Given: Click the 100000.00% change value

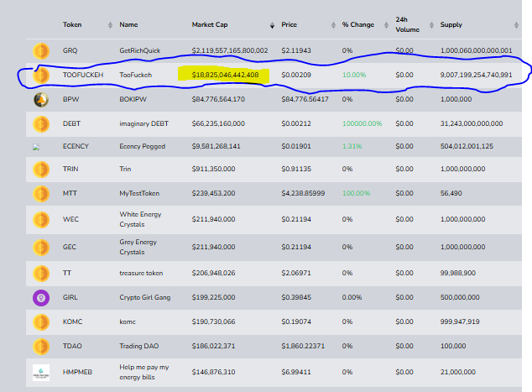Looking at the screenshot, I should tap(362, 123).
